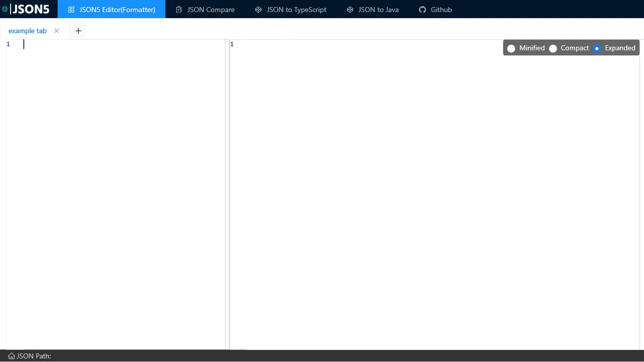Click the JSON Path home icon
644x362 pixels.
pyautogui.click(x=12, y=356)
